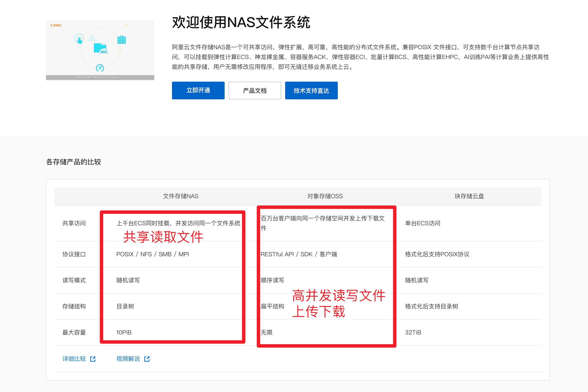Select the 对象存储OSS column header

[325, 196]
